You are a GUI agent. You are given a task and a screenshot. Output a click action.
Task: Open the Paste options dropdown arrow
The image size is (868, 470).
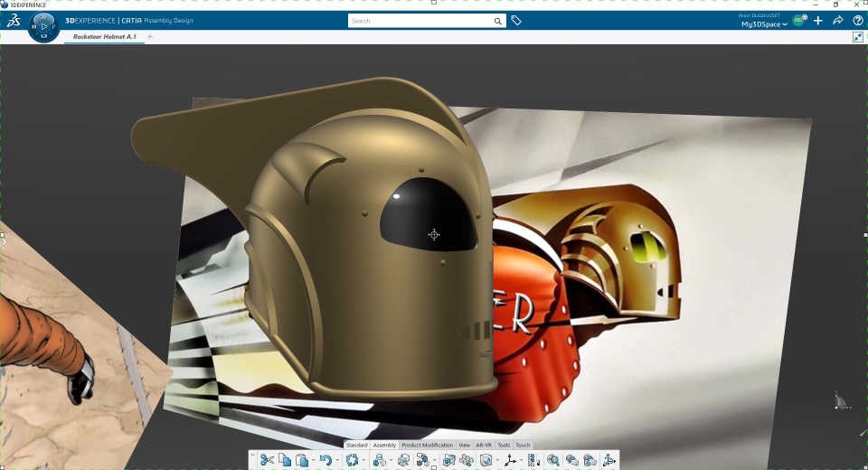314,461
